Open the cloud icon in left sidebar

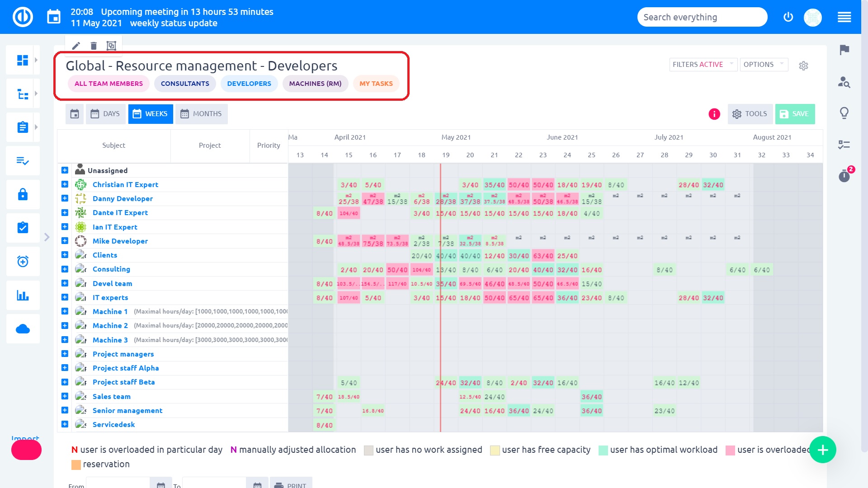pos(23,329)
